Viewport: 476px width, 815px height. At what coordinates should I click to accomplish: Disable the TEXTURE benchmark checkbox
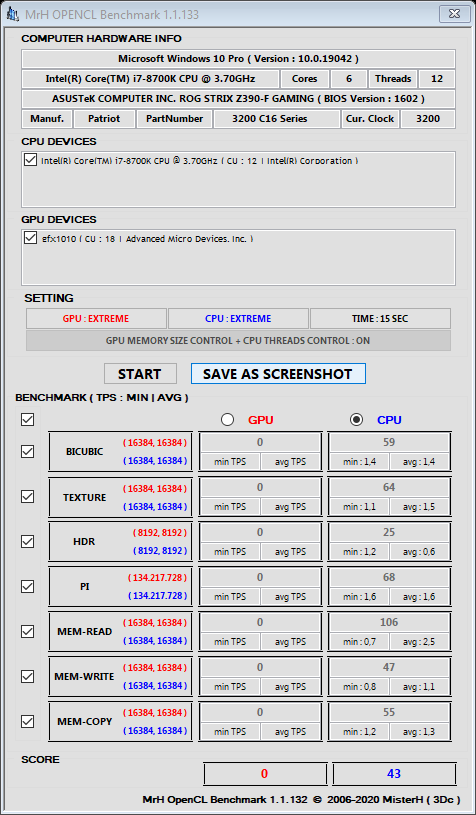(x=28, y=496)
